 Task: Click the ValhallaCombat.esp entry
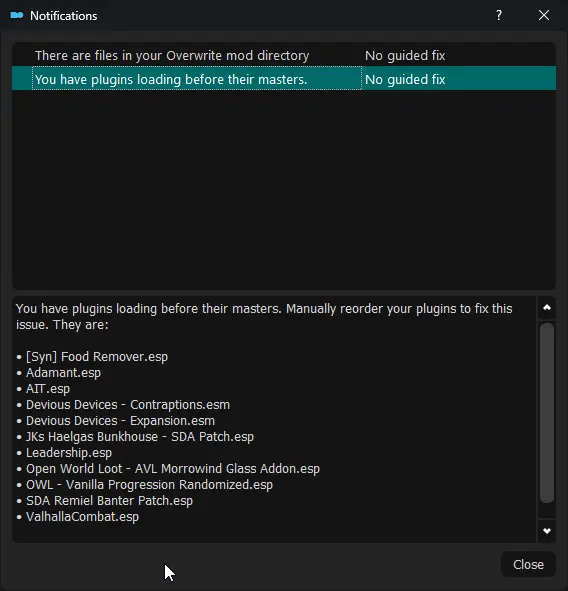pos(82,517)
